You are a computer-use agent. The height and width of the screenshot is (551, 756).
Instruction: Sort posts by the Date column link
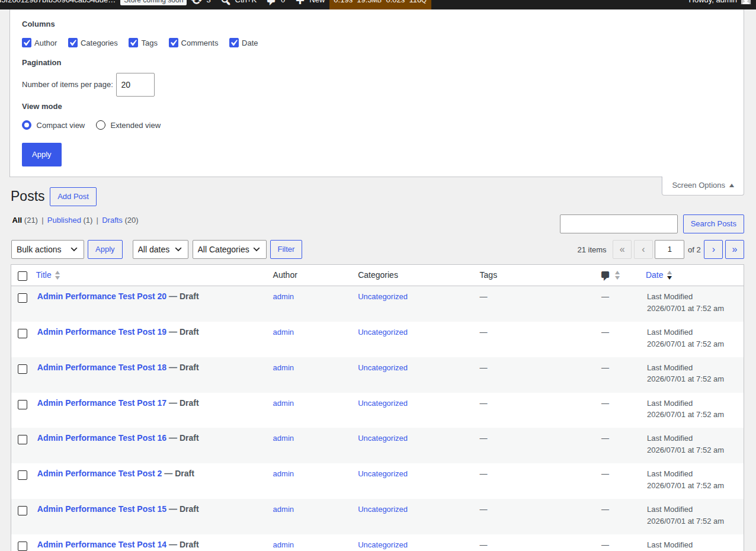(655, 275)
